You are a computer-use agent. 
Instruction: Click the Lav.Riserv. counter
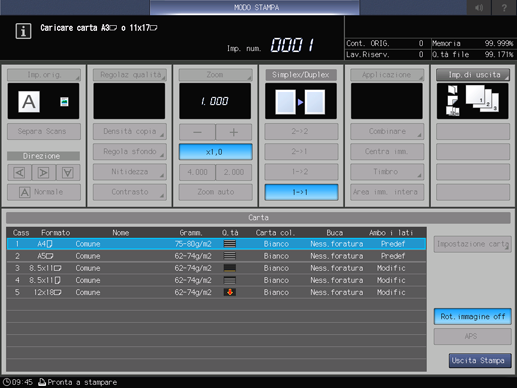coord(385,55)
